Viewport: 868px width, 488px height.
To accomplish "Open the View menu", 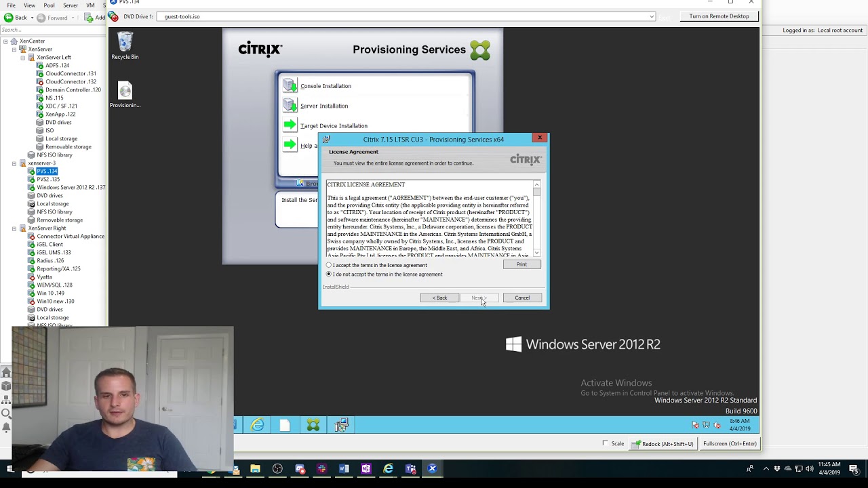I will pos(30,5).
